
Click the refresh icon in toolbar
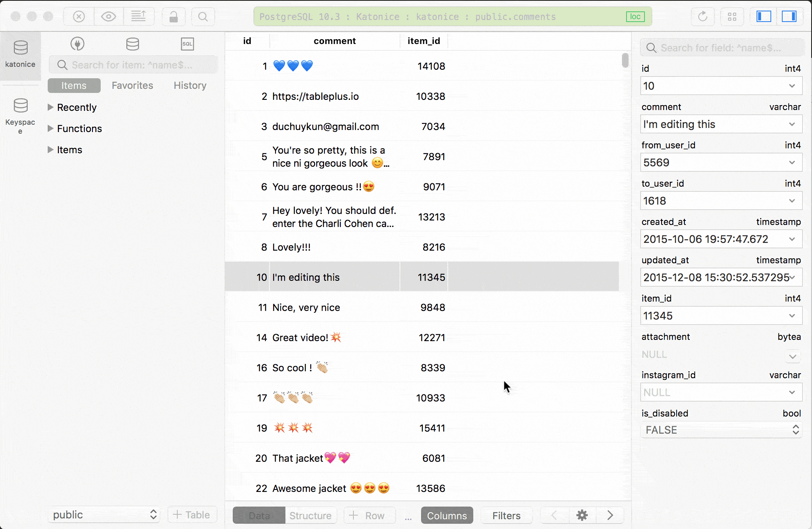pos(702,17)
